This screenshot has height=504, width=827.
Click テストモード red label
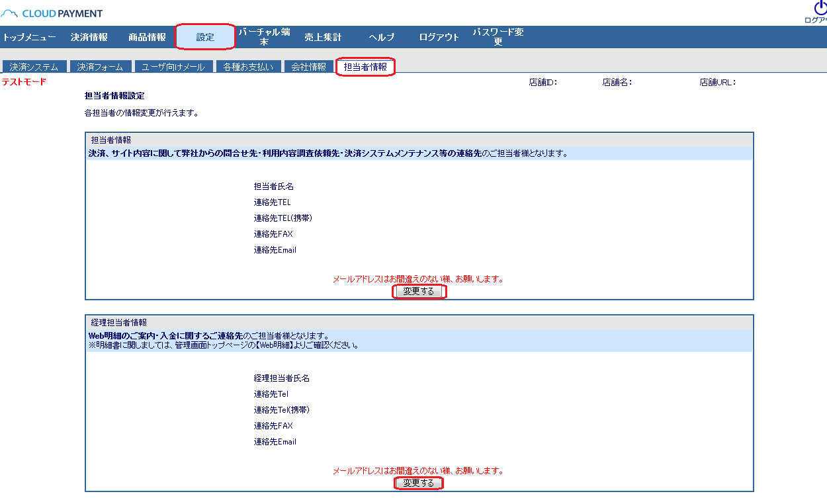[x=24, y=82]
